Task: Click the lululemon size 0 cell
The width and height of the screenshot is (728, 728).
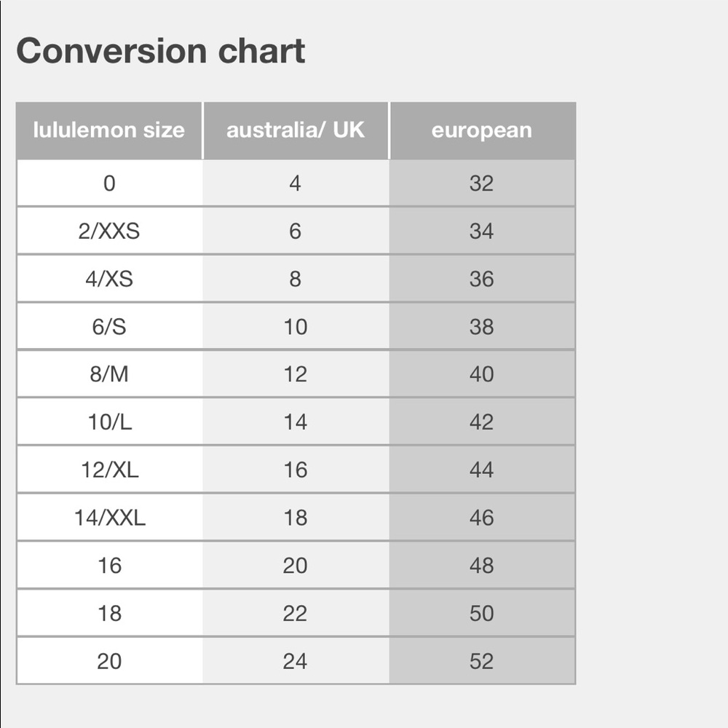Action: tap(109, 183)
